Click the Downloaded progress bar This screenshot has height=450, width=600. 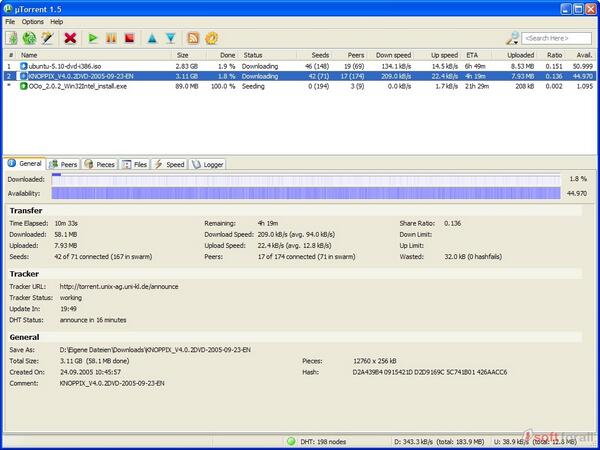tap(306, 179)
